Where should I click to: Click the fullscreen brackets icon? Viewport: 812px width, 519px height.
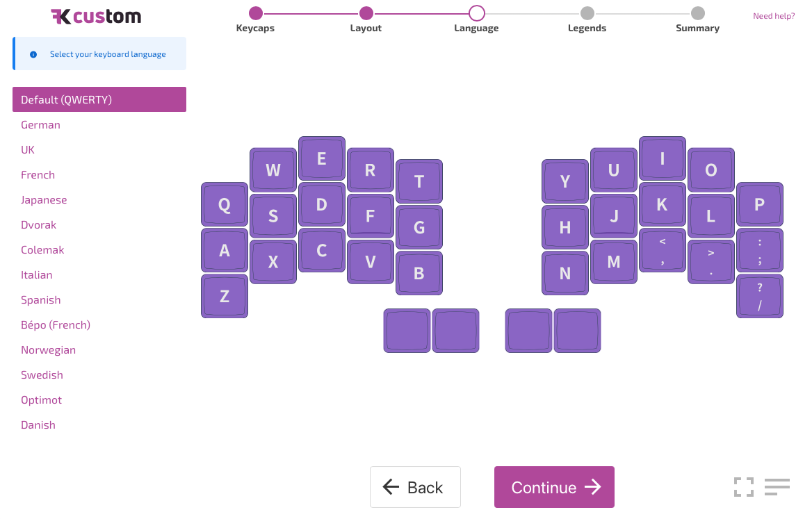click(744, 487)
